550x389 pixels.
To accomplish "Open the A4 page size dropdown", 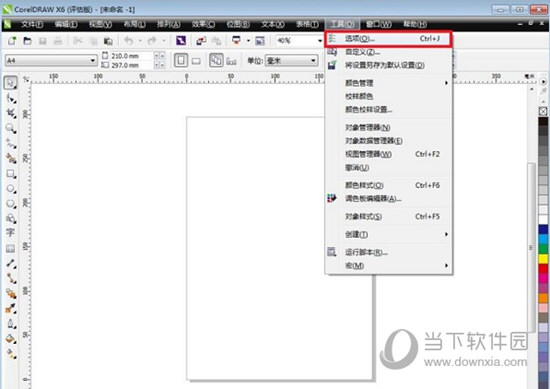I will click(x=92, y=60).
